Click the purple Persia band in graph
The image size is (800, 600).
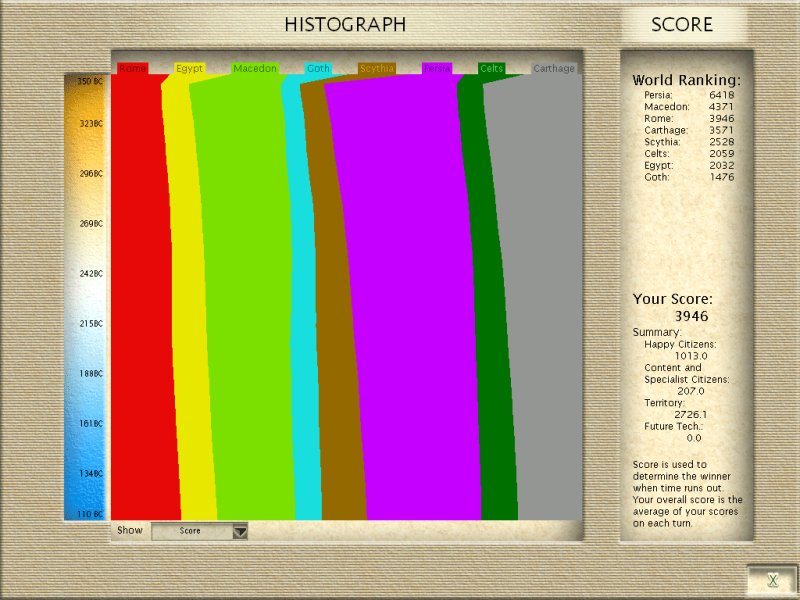400,300
